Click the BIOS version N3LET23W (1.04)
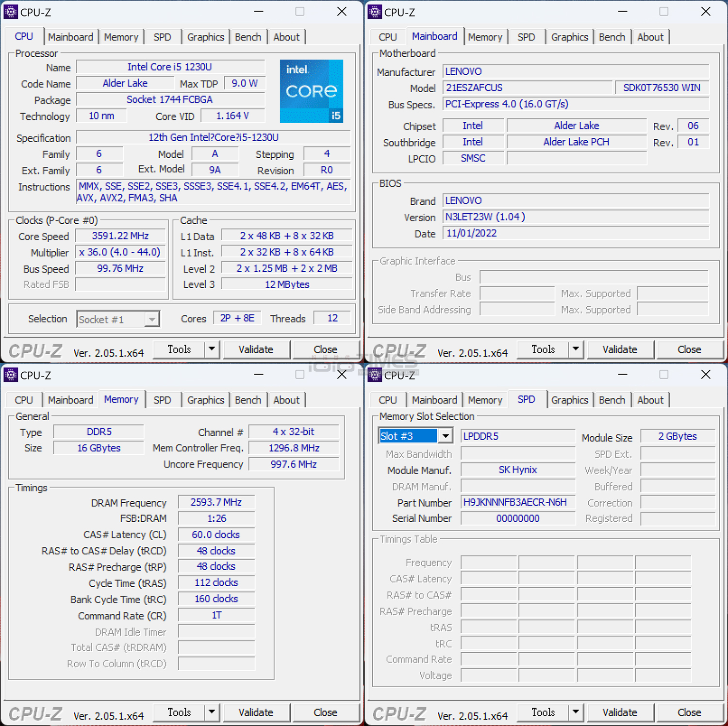Viewport: 728px width, 726px height. coord(576,217)
